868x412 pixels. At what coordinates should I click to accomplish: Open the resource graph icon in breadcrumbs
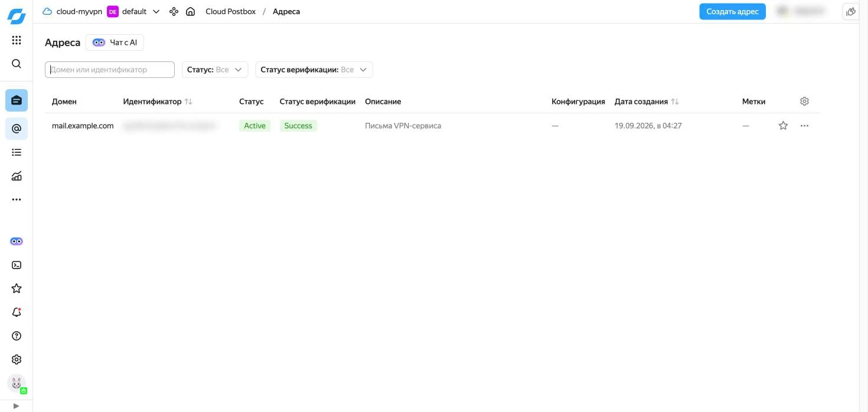(x=174, y=11)
